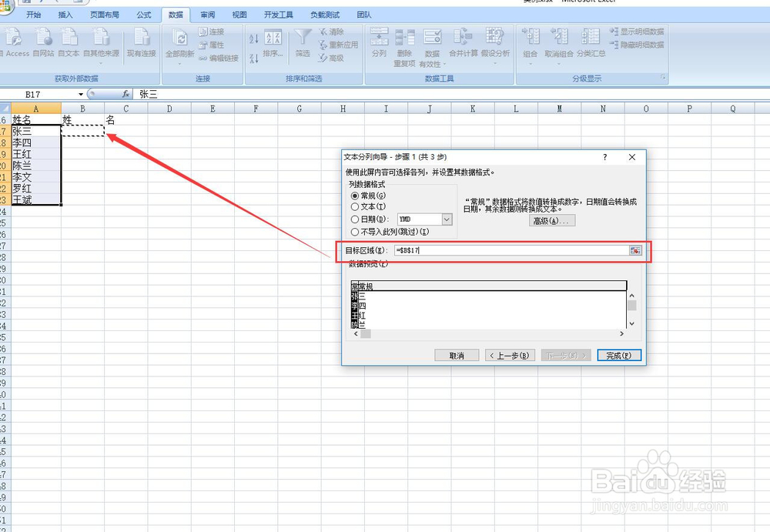The width and height of the screenshot is (770, 532).
Task: Click 高级 advanced filter item
Action: click(x=331, y=58)
